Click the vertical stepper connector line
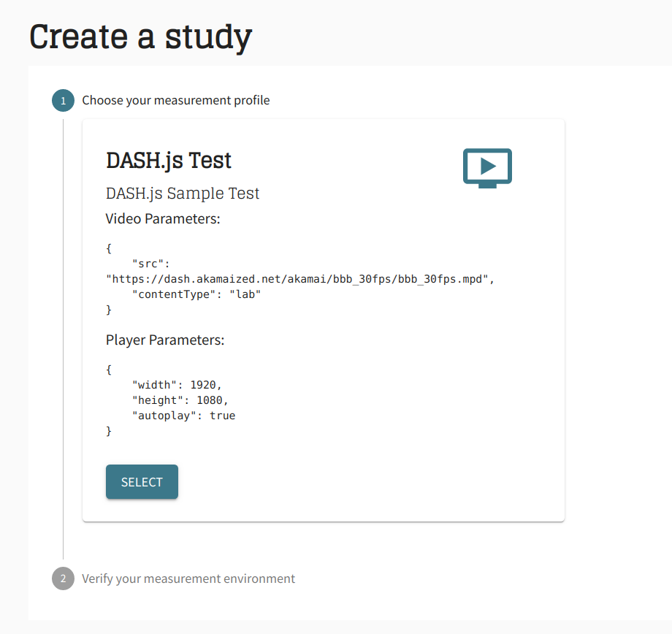Viewport: 672px width, 634px height. [63, 339]
